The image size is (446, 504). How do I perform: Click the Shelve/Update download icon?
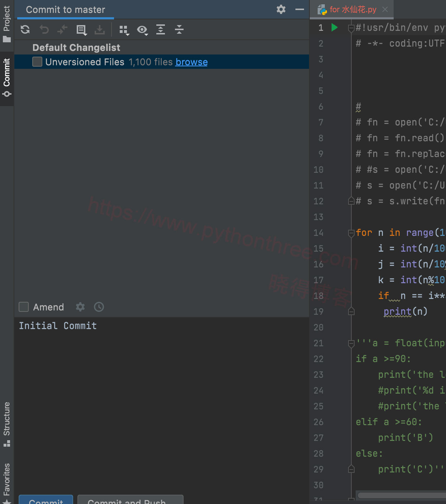tap(100, 30)
